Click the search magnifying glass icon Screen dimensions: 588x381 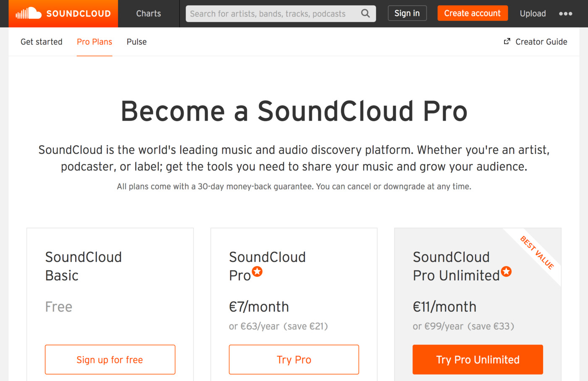point(365,13)
